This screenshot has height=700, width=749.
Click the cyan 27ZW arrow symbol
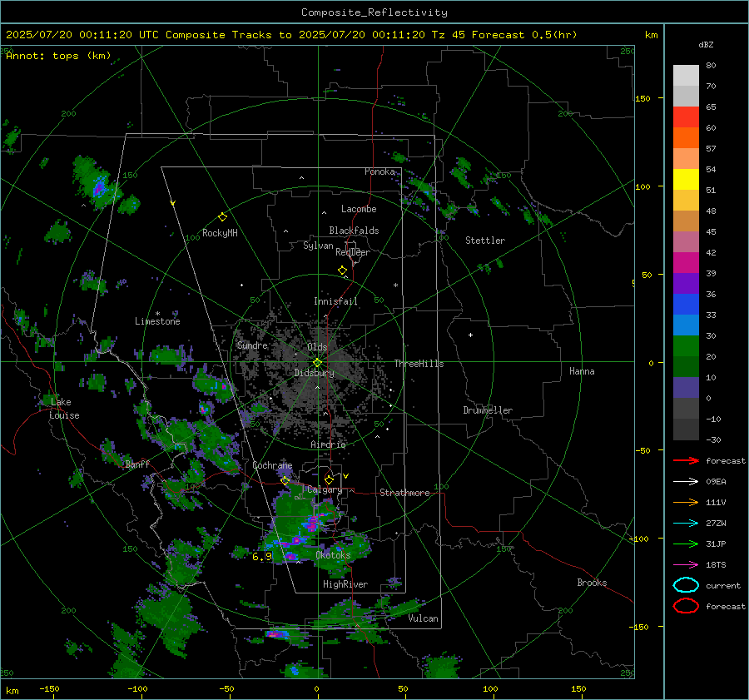pos(686,524)
